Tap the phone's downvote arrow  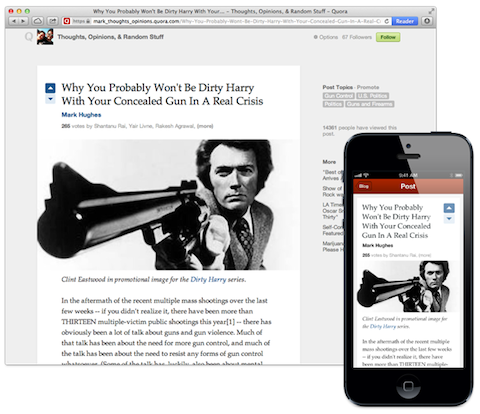click(449, 219)
